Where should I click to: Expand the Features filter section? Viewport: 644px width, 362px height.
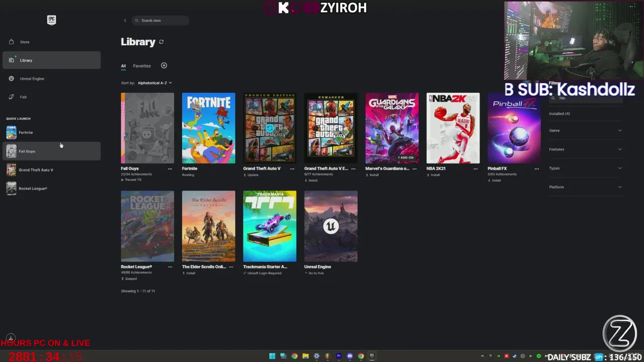click(x=586, y=149)
